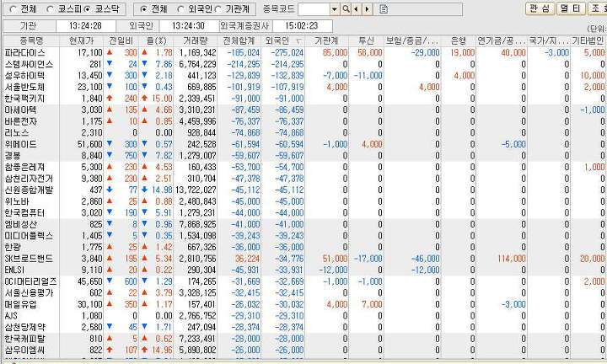Select the 한국컴퓨터 row
Screen dimensions: 607x364
coord(303,212)
